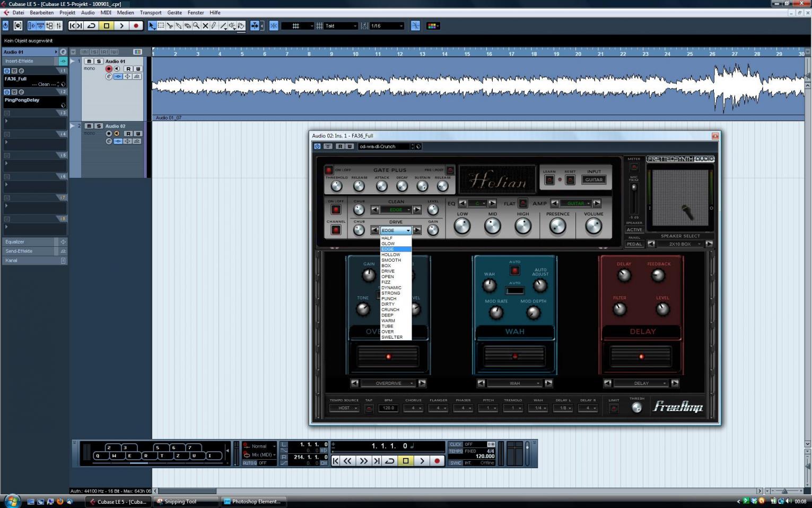Toggle Read automation in the FA36_Full plugin window

click(x=340, y=147)
